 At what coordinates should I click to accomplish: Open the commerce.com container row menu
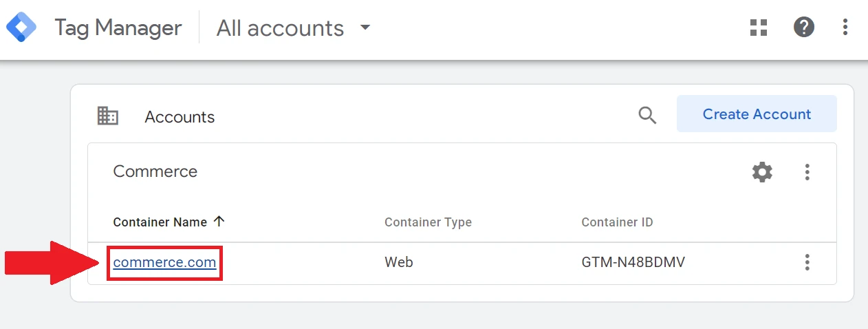click(x=807, y=262)
